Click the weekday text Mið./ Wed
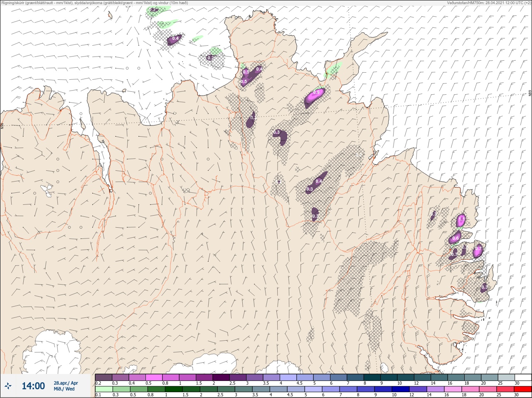The height and width of the screenshot is (398, 532). [64, 389]
